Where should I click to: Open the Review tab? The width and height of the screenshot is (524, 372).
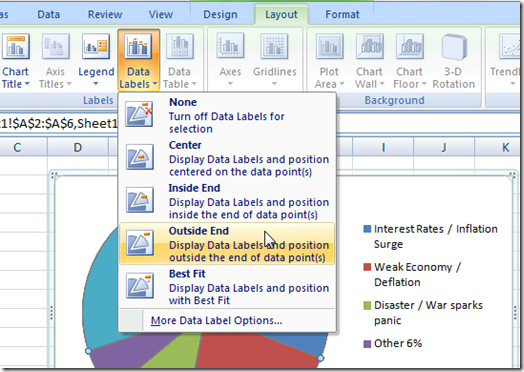tap(105, 14)
